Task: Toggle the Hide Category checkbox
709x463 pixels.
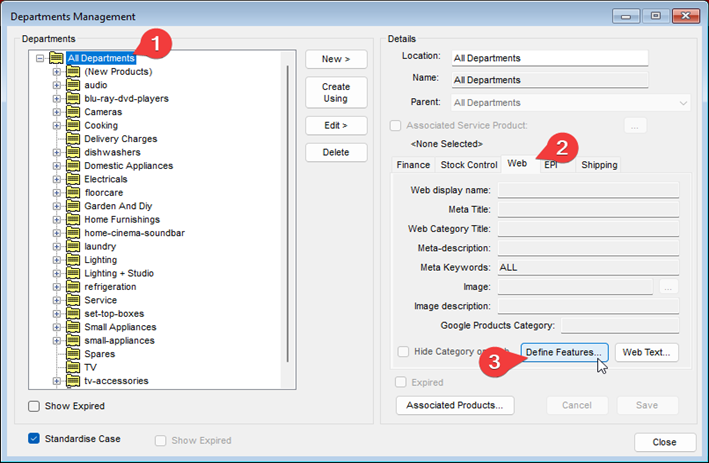Action: click(403, 352)
